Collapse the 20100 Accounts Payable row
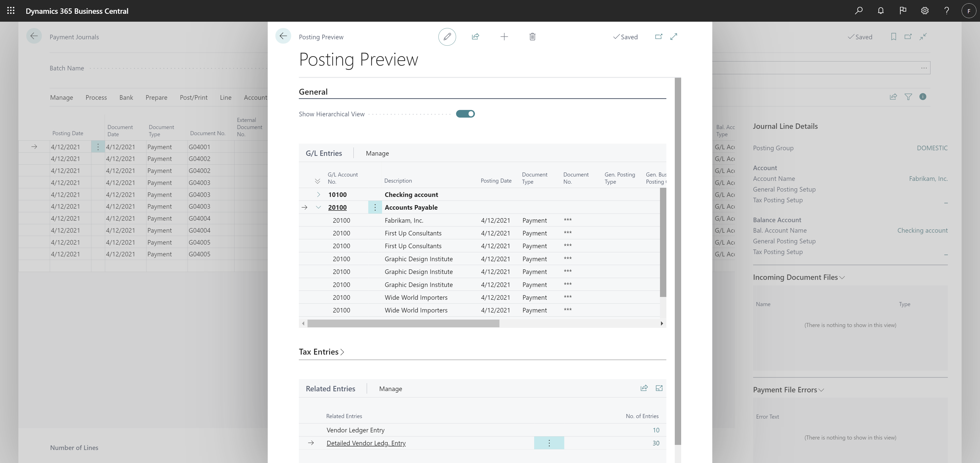The width and height of the screenshot is (980, 463). (318, 208)
